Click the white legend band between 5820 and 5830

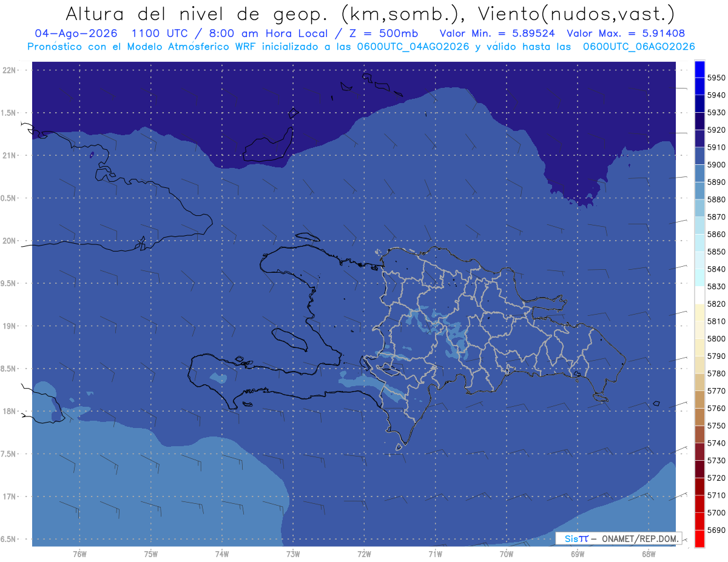click(x=699, y=295)
